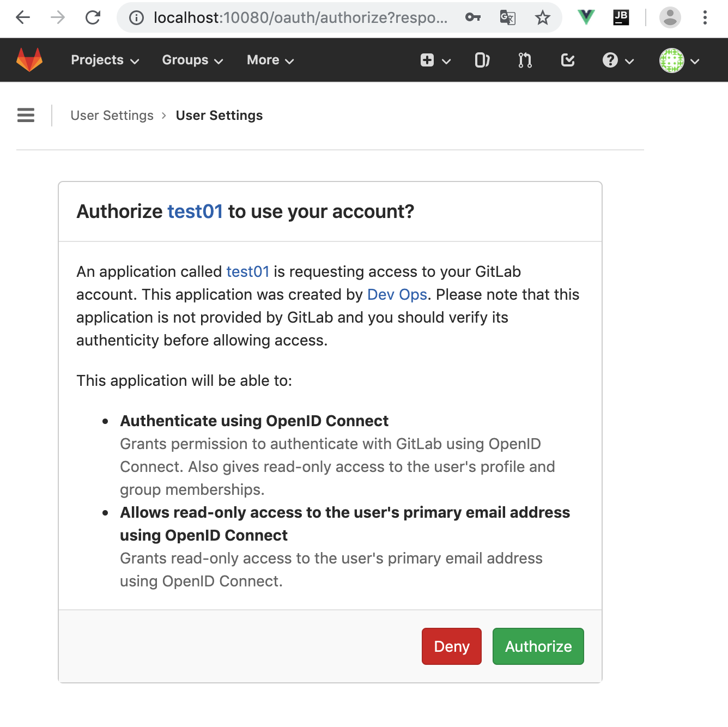The width and height of the screenshot is (728, 727).
Task: Open the new item plus icon
Action: [x=427, y=60]
